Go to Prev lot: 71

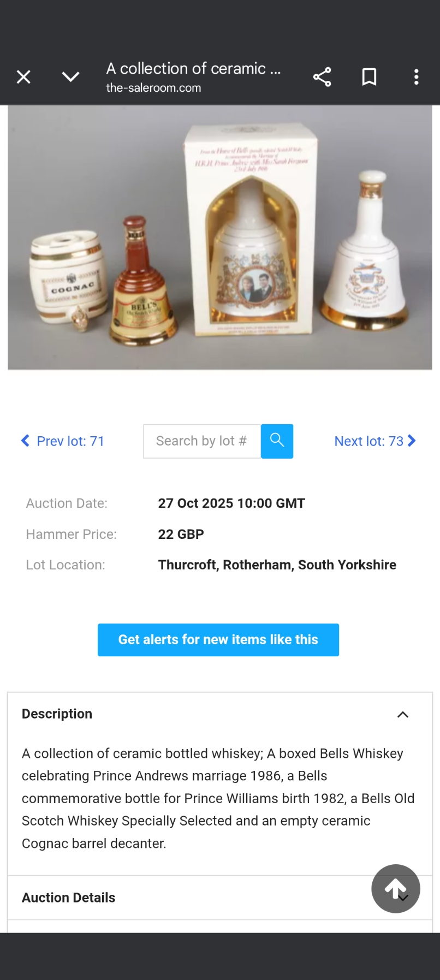pyautogui.click(x=70, y=441)
